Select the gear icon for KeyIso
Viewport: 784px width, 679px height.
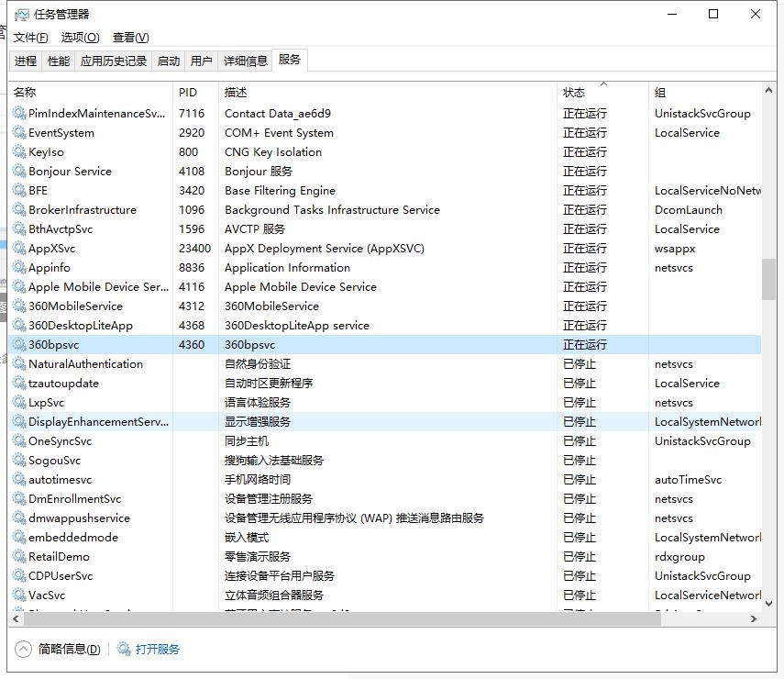point(18,152)
